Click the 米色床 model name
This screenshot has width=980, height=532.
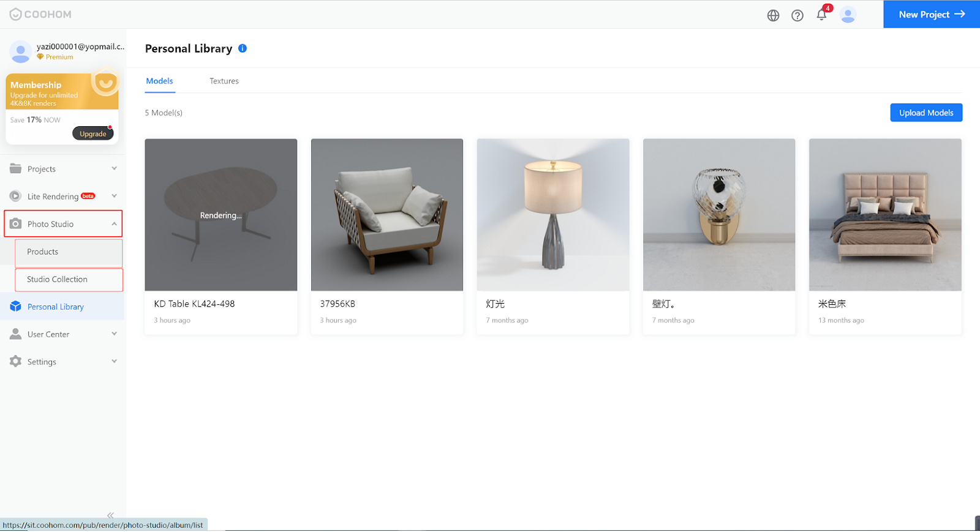(832, 304)
